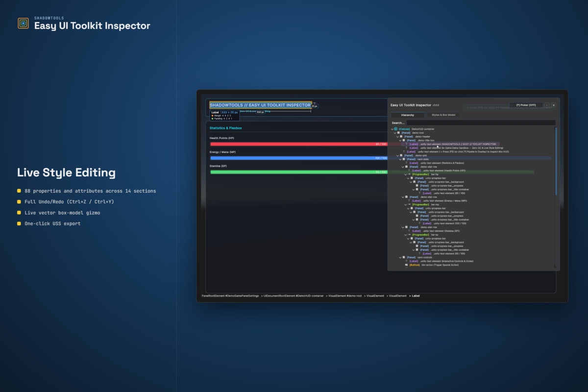Image resolution: width=588 pixels, height=392 pixels.
Task: Collapse the DemoHUD-container Canvas node
Action: point(392,129)
